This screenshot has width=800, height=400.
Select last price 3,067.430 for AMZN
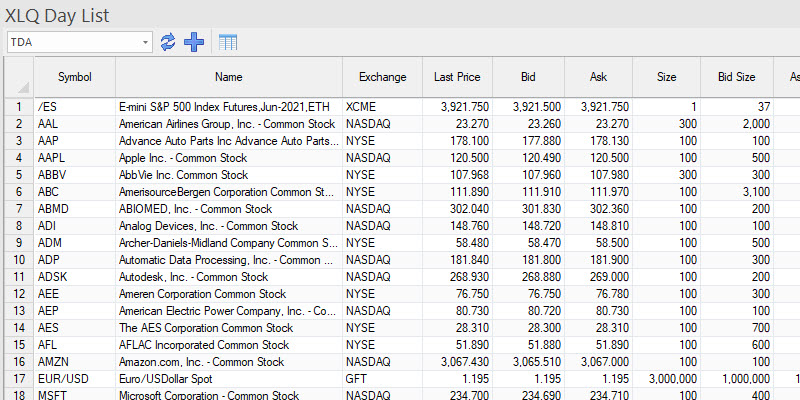pyautogui.click(x=457, y=362)
